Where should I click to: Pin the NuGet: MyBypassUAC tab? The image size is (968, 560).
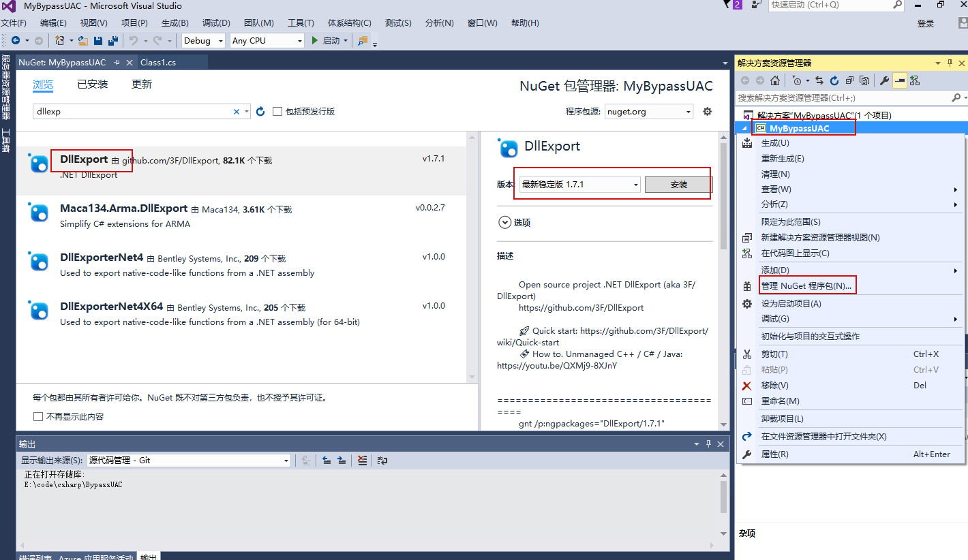click(x=117, y=63)
